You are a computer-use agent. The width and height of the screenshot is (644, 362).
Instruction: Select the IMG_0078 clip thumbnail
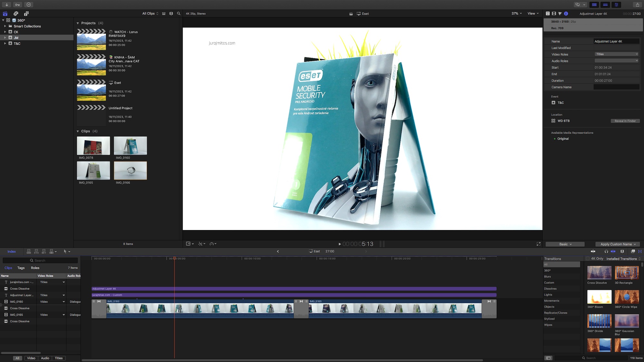pos(93,145)
